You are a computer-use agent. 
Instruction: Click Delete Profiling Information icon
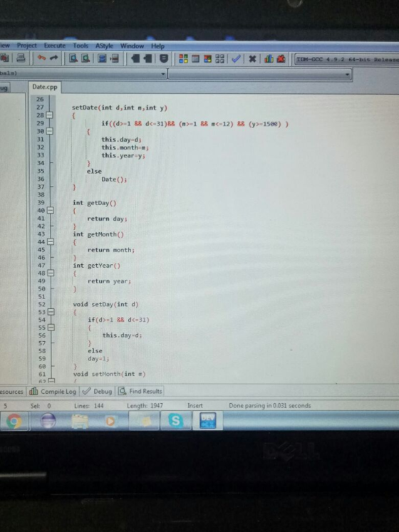coord(281,59)
